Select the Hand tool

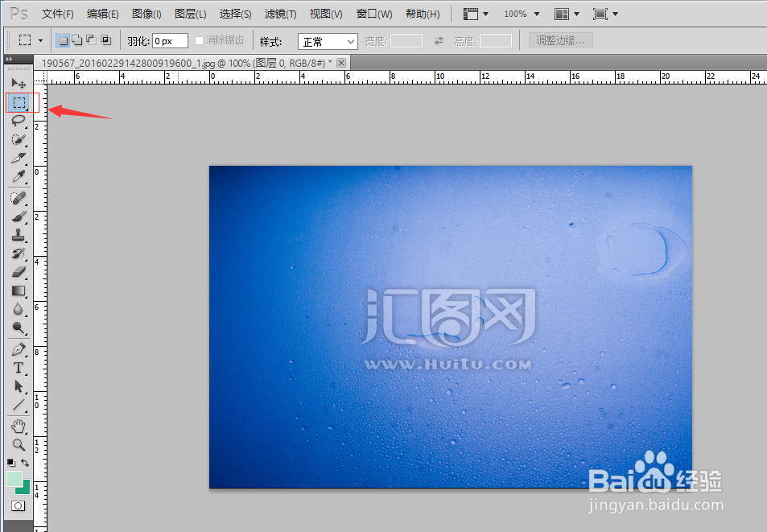[19, 427]
